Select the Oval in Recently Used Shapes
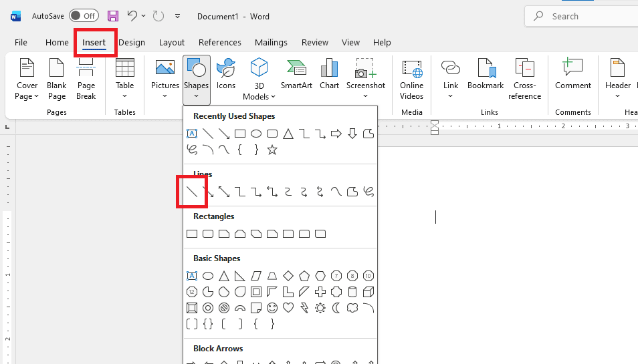Screen dimensions: 638x364 [x=256, y=134]
